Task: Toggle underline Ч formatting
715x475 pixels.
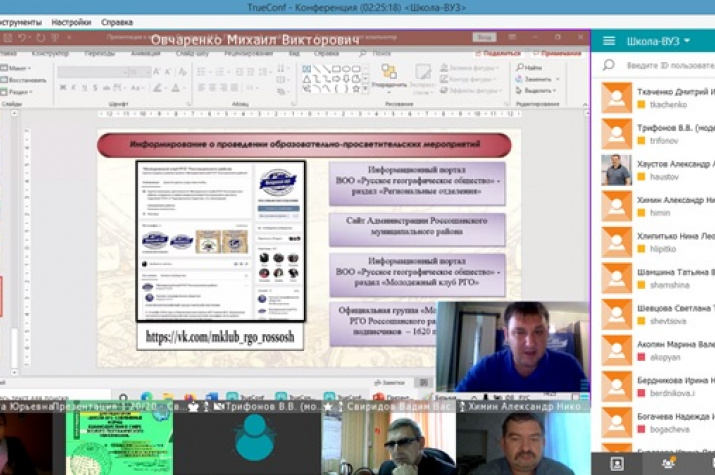Action: (x=84, y=88)
